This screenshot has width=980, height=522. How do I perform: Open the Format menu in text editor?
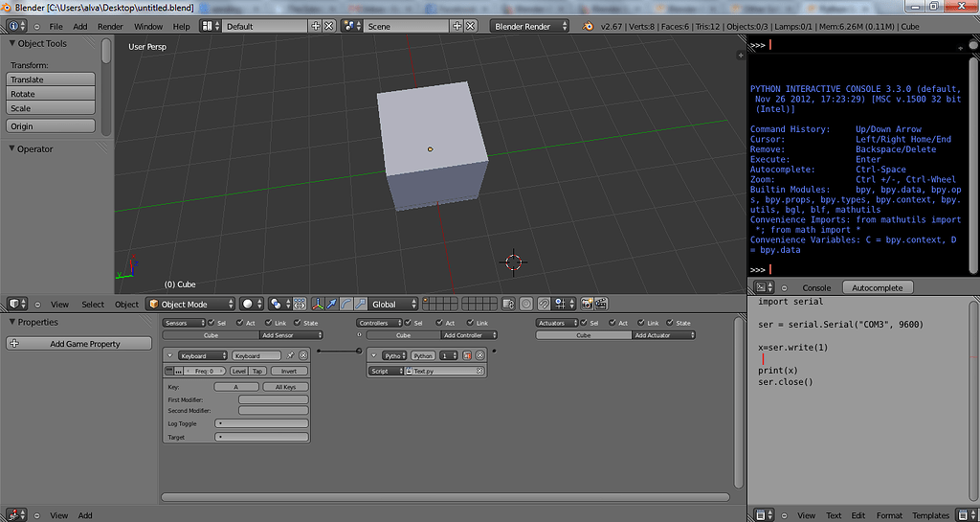coord(889,515)
